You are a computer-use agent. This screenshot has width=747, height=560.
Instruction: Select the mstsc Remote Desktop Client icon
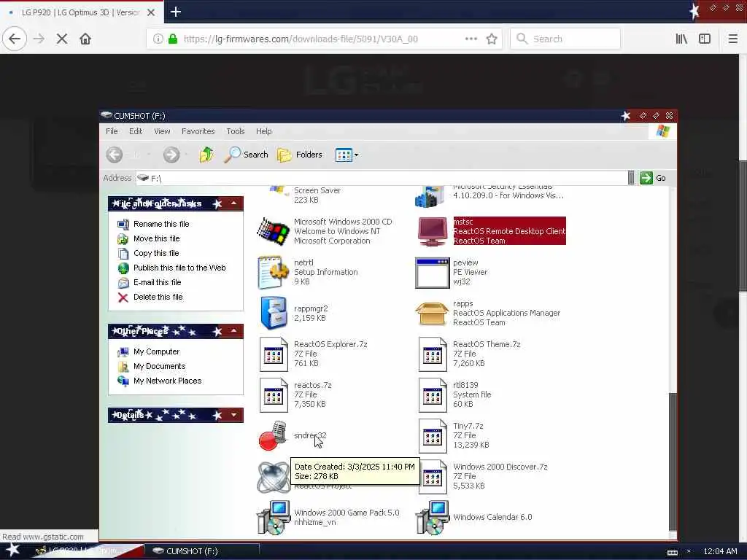click(433, 231)
